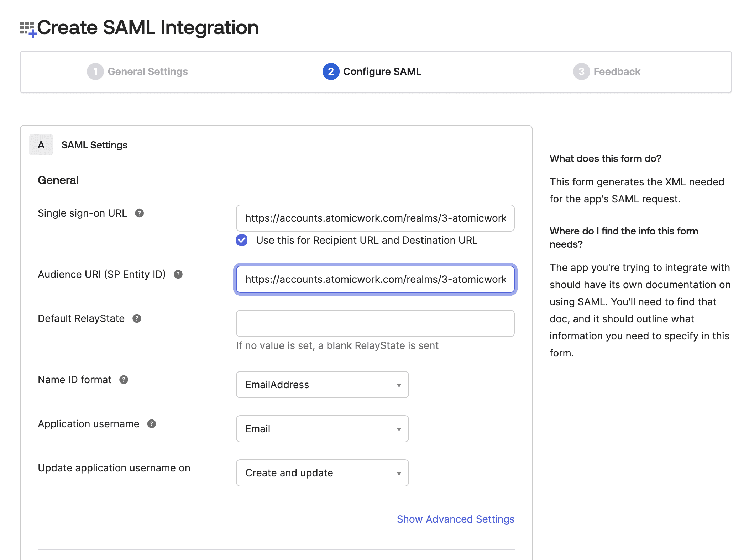The width and height of the screenshot is (749, 560).
Task: Click 'This form generates the XML' help text
Action: pos(637,190)
